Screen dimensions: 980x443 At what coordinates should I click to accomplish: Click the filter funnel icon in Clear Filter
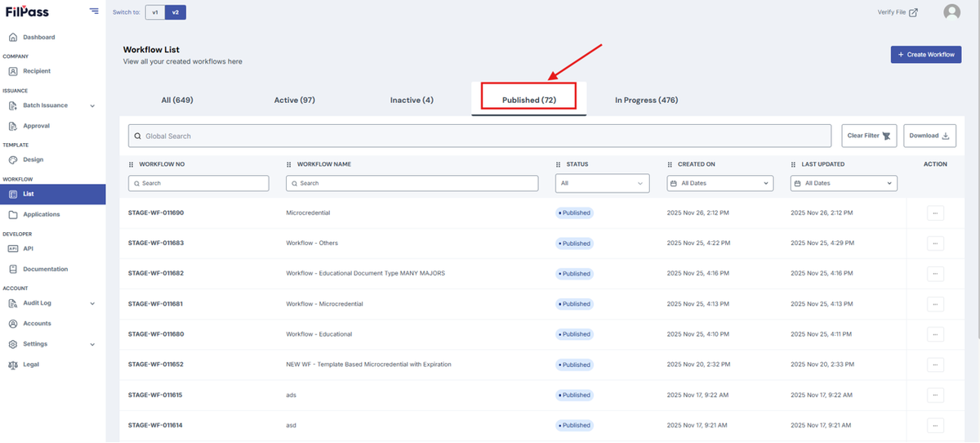[886, 136]
